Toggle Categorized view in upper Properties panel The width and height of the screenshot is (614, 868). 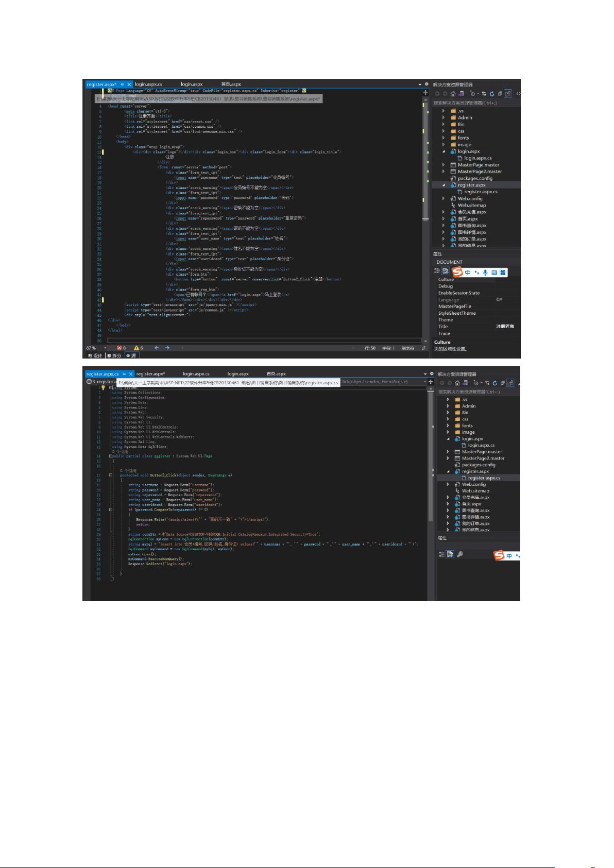(437, 271)
